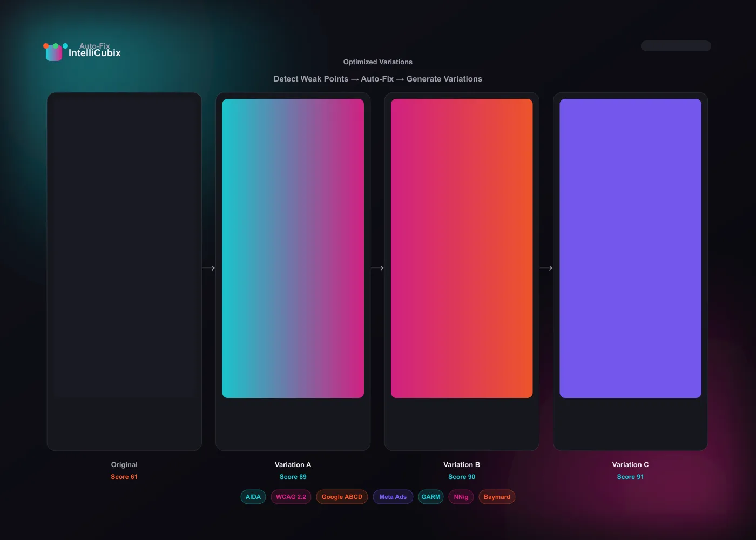Select the GARM tag
This screenshot has height=540, width=756.
pos(431,497)
